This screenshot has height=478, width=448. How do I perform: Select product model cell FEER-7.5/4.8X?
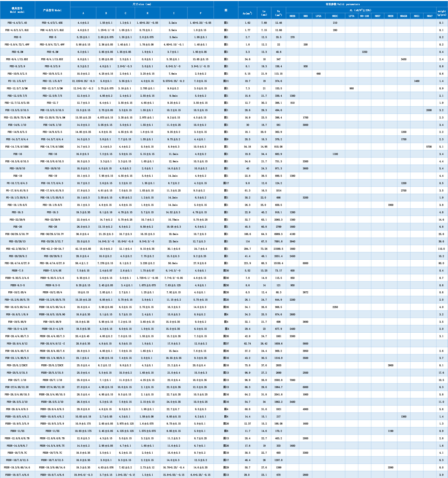pyautogui.click(x=52, y=271)
